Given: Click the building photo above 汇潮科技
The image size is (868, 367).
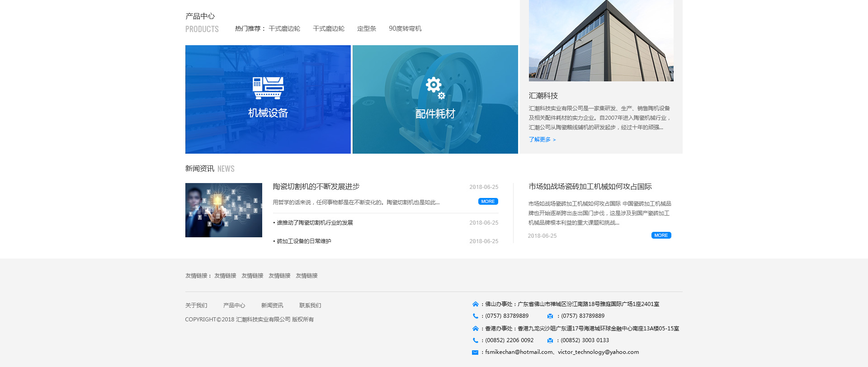Looking at the screenshot, I should pos(601,41).
